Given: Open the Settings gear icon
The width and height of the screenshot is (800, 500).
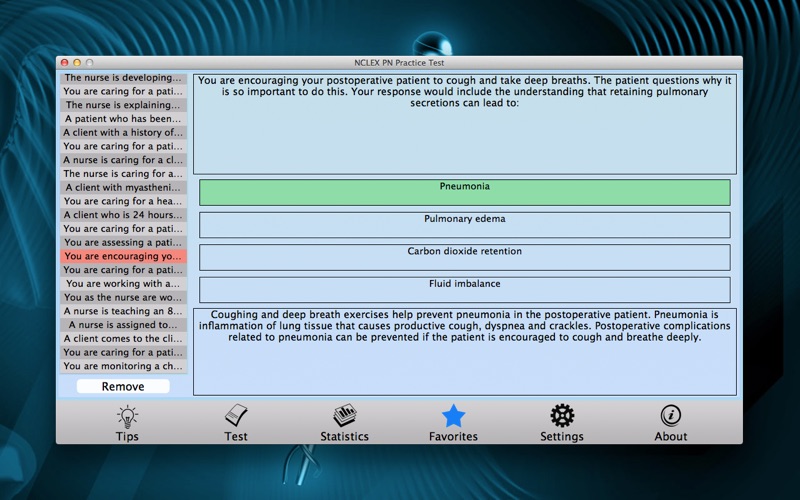Looking at the screenshot, I should tap(562, 416).
